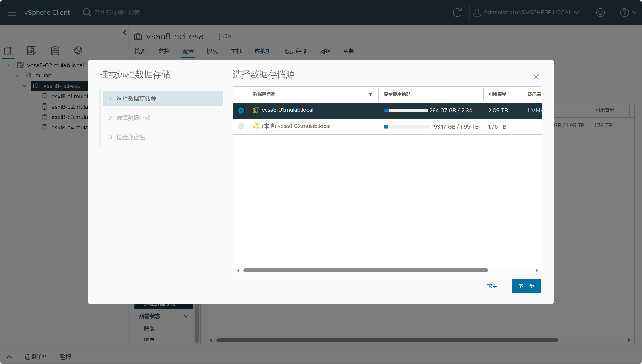Viewport: 642px width, 364px height.
Task: Expand the bottom recent tasks panel
Action: coord(10,357)
